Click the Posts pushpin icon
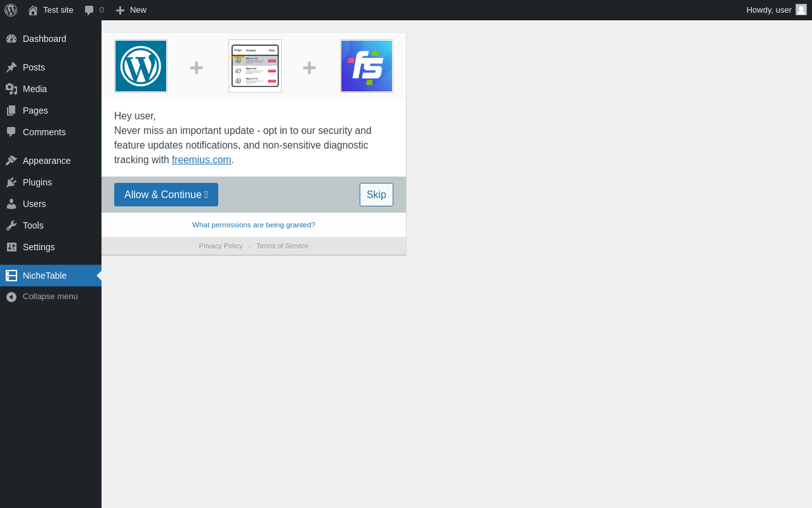812x508 pixels. coord(11,67)
